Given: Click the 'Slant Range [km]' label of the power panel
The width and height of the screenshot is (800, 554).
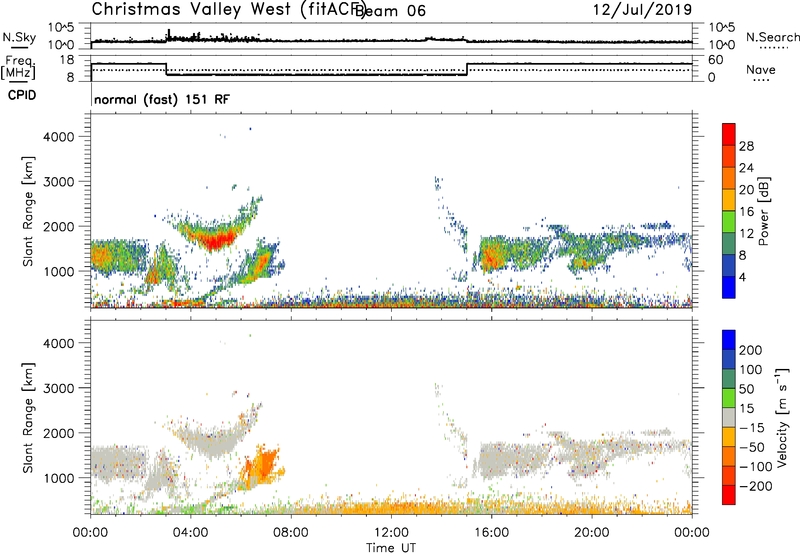Looking at the screenshot, I should tap(28, 211).
